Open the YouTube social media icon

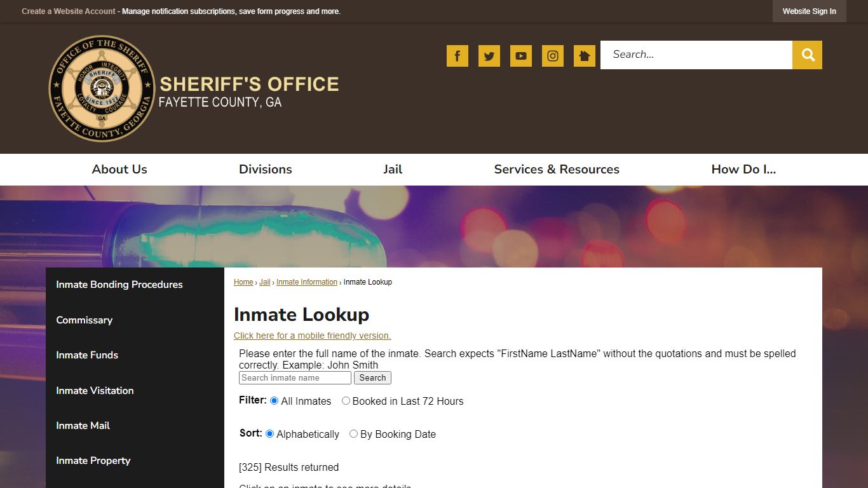pyautogui.click(x=520, y=56)
